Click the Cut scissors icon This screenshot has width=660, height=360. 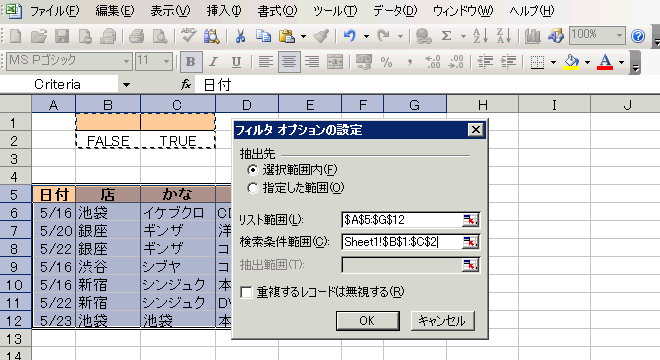click(x=240, y=37)
